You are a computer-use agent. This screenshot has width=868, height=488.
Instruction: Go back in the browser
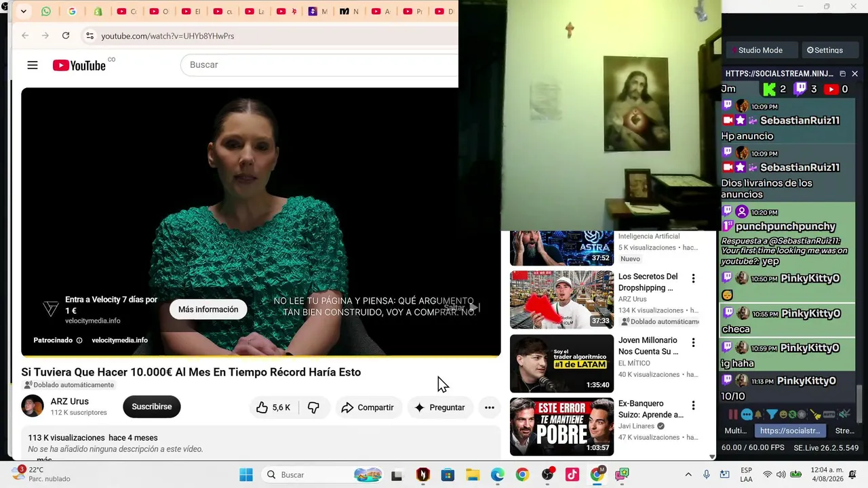tap(25, 35)
